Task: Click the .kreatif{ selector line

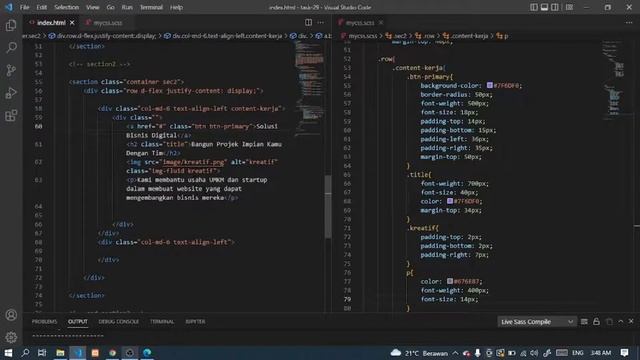Action: [423, 228]
